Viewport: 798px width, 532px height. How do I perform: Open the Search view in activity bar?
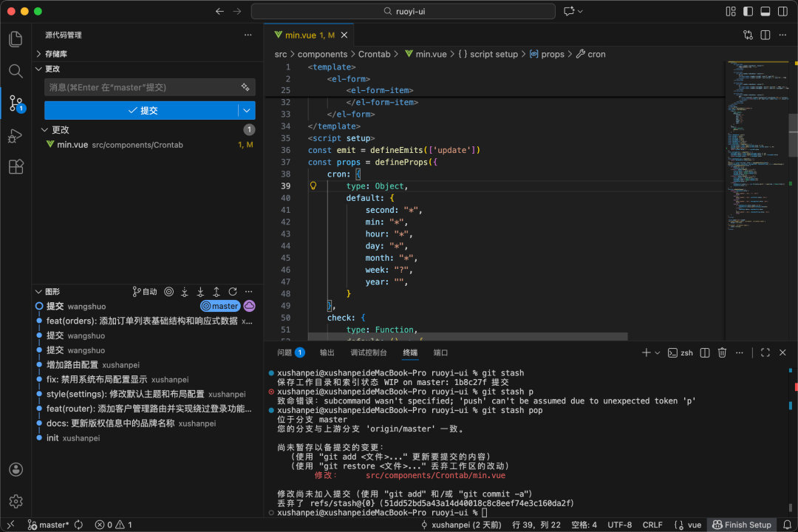pyautogui.click(x=16, y=71)
